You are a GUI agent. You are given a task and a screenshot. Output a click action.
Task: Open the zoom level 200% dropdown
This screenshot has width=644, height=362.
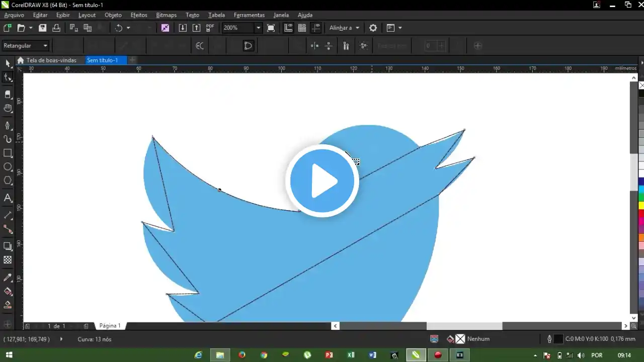point(258,28)
